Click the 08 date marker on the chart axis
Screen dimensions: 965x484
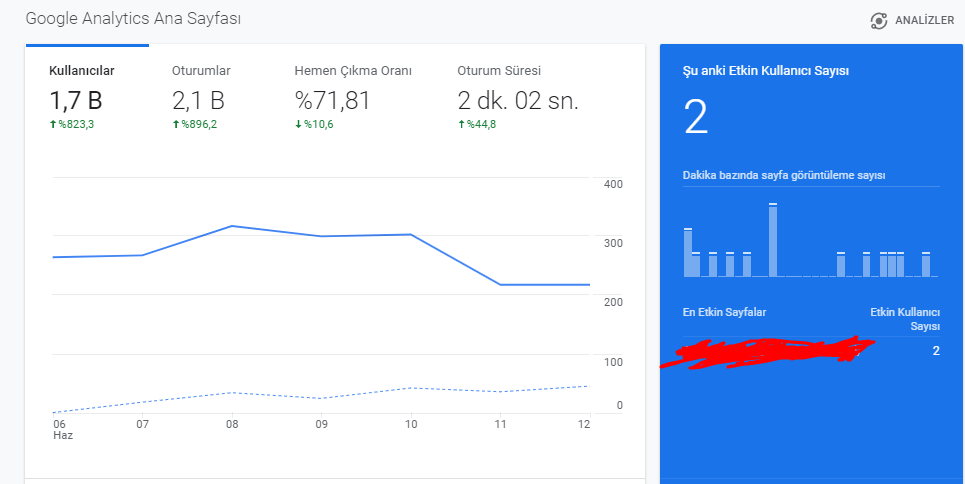click(x=232, y=424)
